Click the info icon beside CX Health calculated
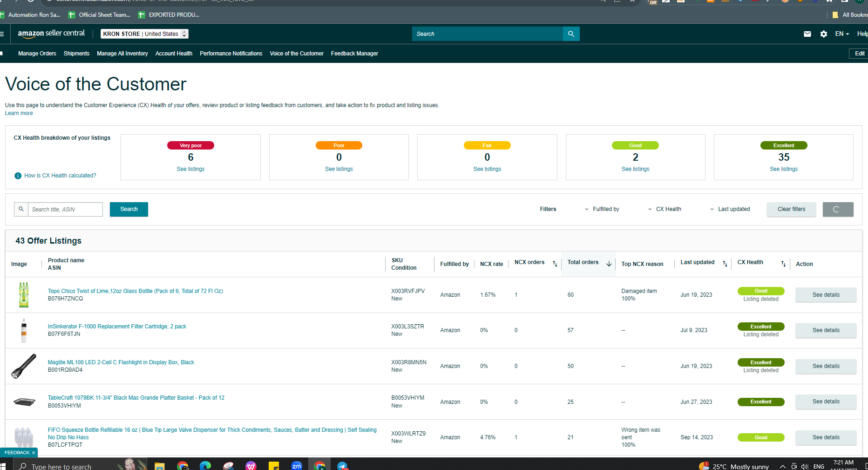This screenshot has width=868, height=470. tap(18, 176)
